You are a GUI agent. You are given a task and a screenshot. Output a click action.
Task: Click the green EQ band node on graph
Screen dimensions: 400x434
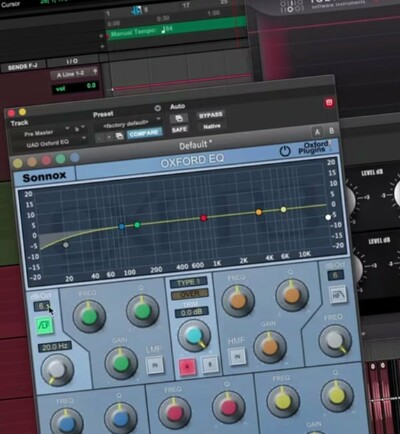(137, 225)
